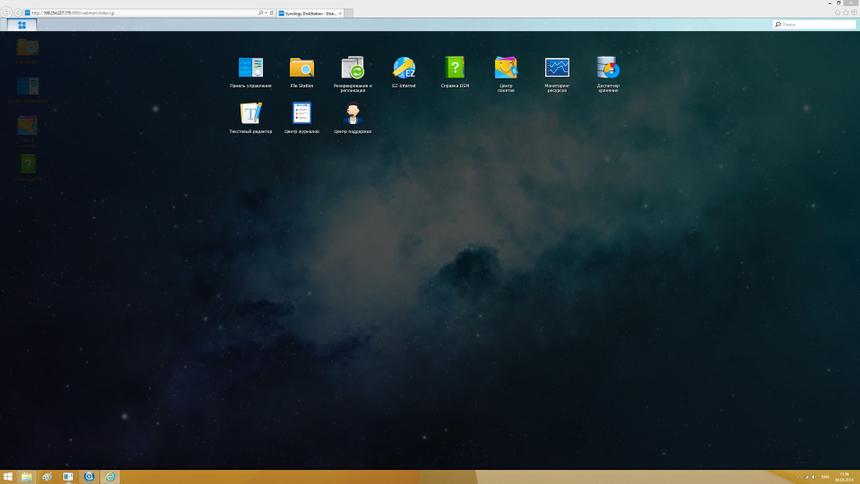Screen dimensions: 860x484
Task: Start the EZ-Internet wizard
Action: coord(404,68)
